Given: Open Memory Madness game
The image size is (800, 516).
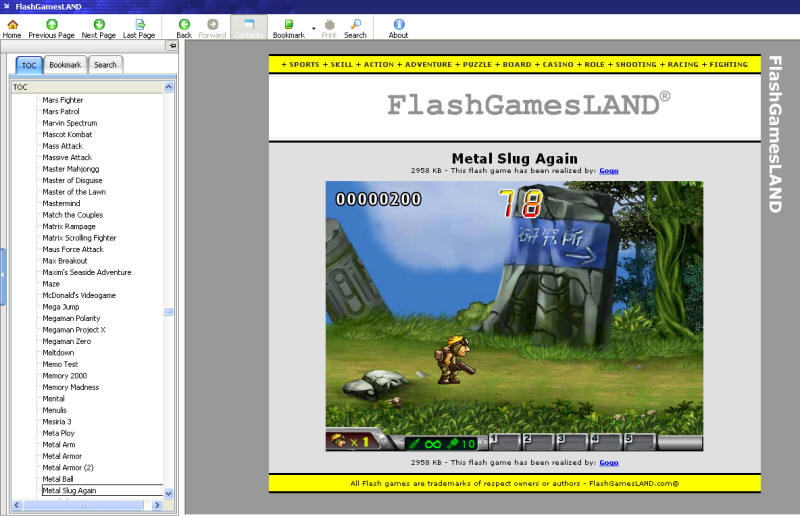Looking at the screenshot, I should (71, 387).
